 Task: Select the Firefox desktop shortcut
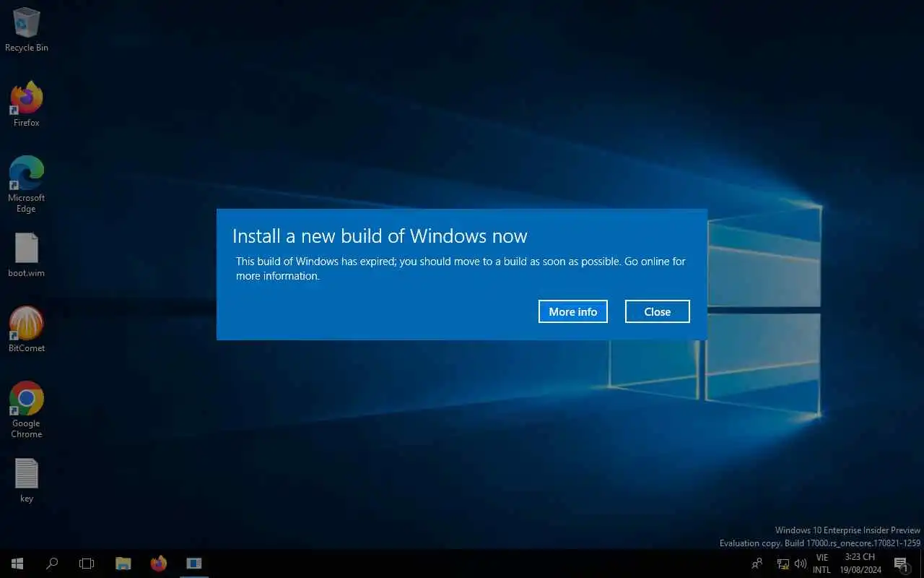27,104
